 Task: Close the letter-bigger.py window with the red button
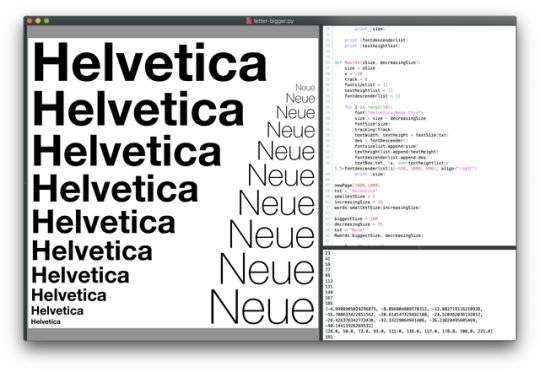pos(30,21)
